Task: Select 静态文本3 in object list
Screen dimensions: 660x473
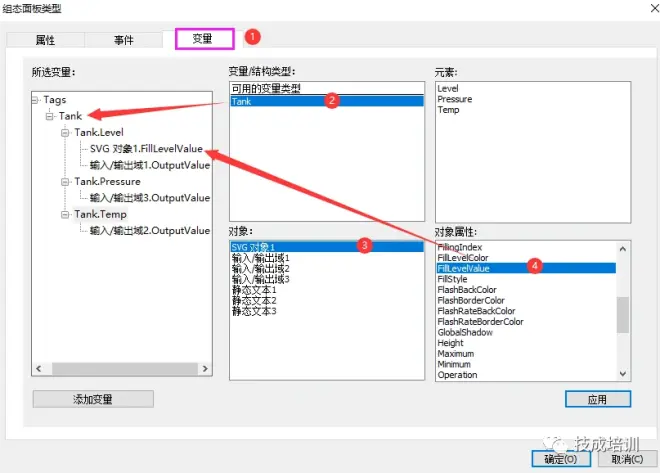Action: (254, 311)
